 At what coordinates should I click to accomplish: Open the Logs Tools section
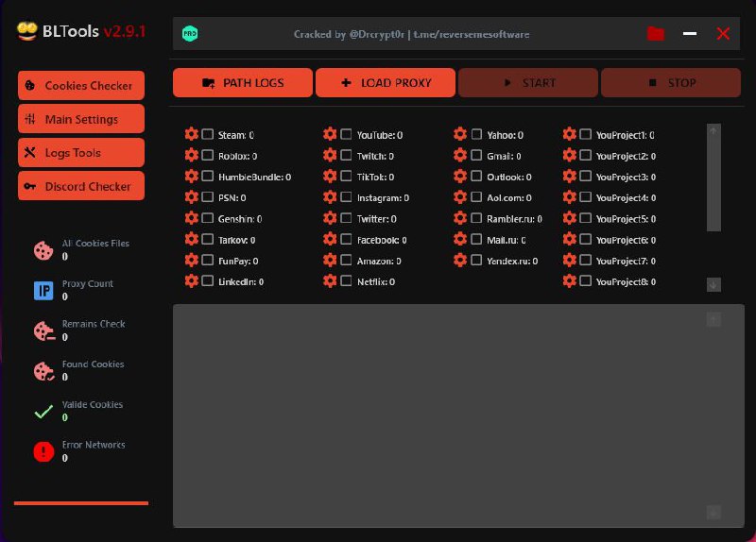[81, 153]
